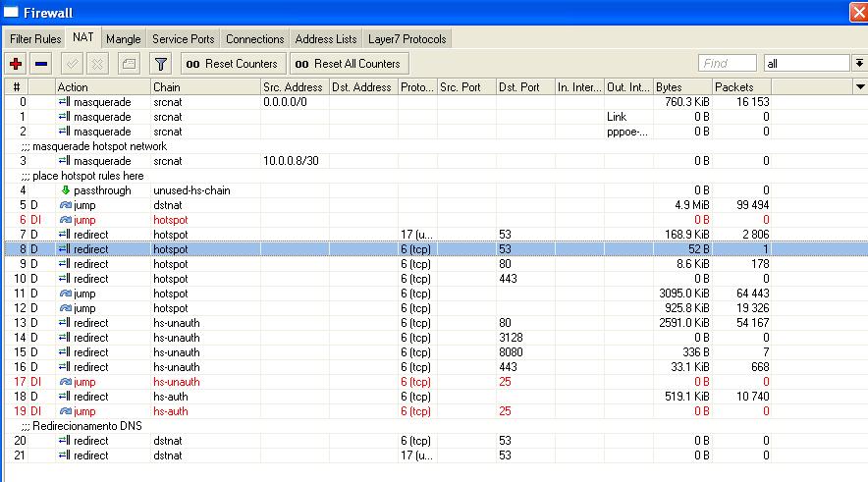Select source address 0.0.0.0/0 cell
This screenshot has width=868, height=482.
285,102
